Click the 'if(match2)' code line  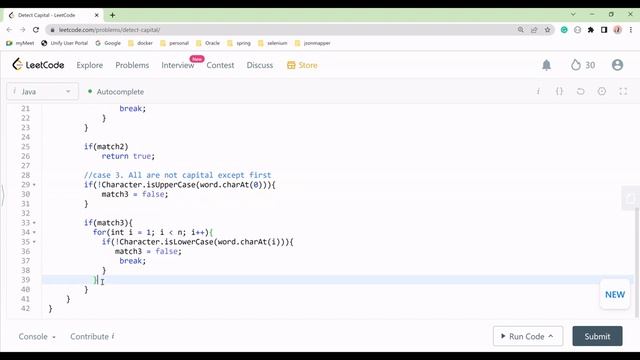106,147
